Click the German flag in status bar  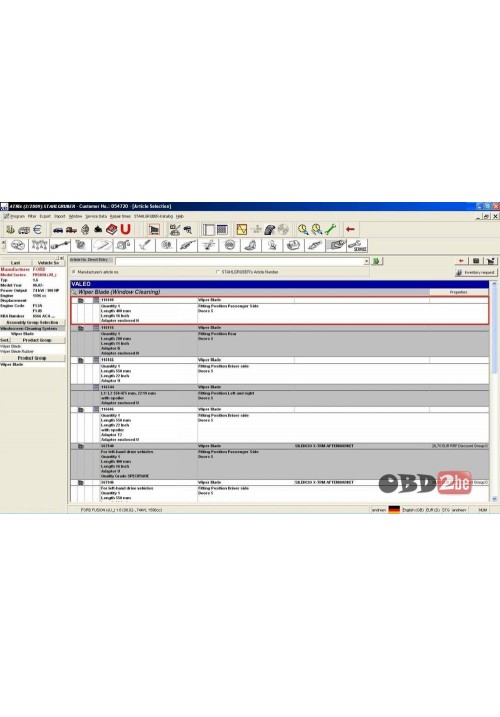tap(394, 509)
